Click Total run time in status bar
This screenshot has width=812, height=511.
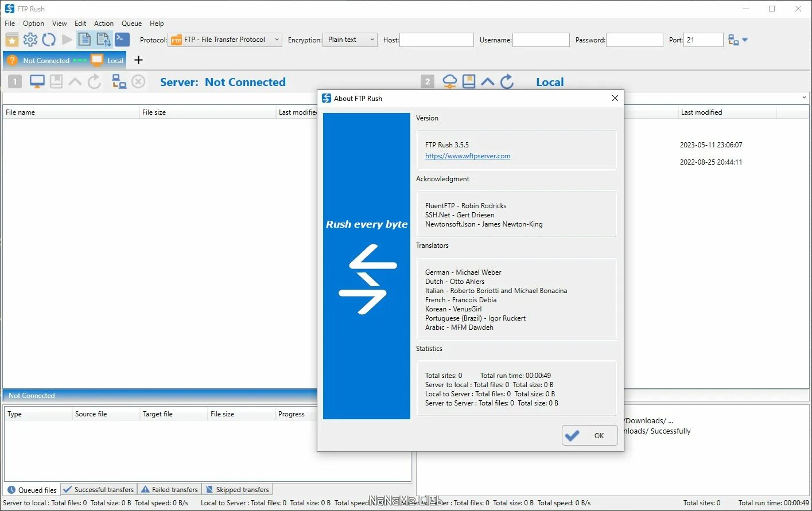(774, 503)
